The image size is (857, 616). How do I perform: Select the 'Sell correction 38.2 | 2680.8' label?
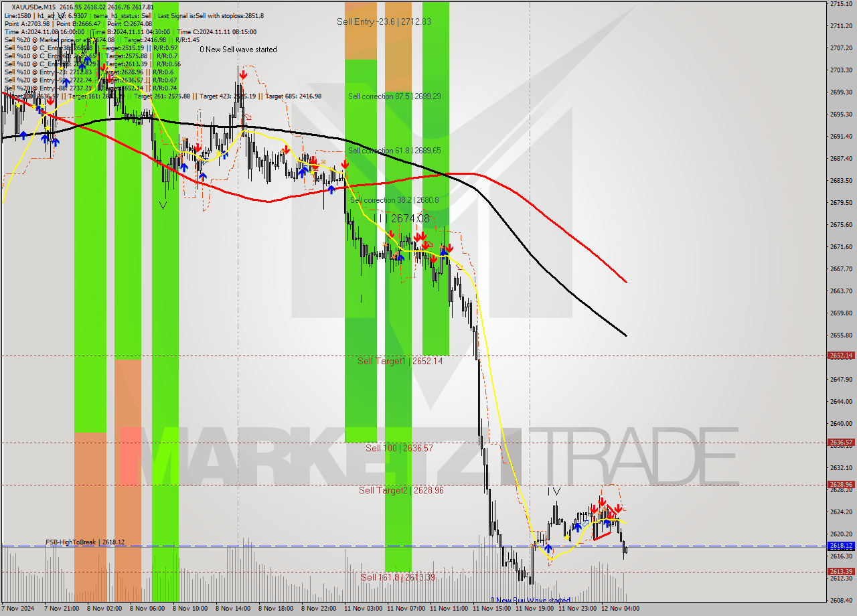[394, 200]
